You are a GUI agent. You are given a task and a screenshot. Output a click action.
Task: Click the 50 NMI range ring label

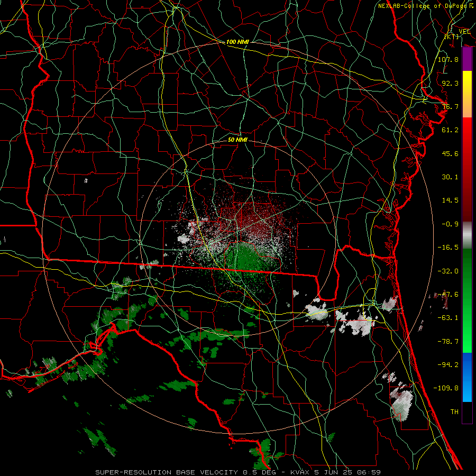(x=237, y=140)
